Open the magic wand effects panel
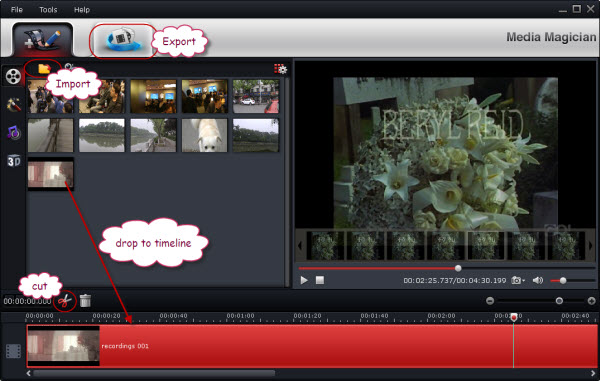This screenshot has width=600, height=381. coord(13,104)
